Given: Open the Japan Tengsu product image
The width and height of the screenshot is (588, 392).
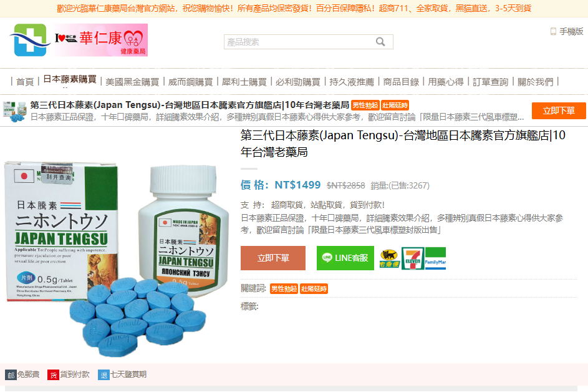Looking at the screenshot, I should click(116, 259).
